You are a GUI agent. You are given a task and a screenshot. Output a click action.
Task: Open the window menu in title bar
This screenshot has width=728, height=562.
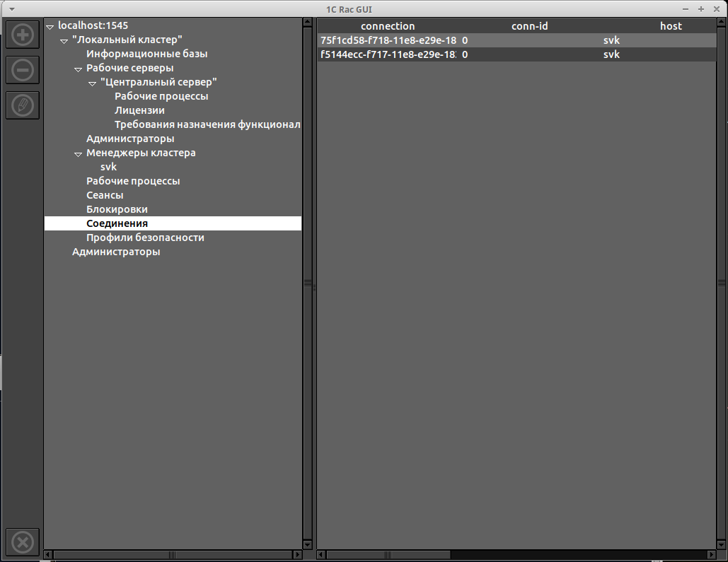(11, 8)
